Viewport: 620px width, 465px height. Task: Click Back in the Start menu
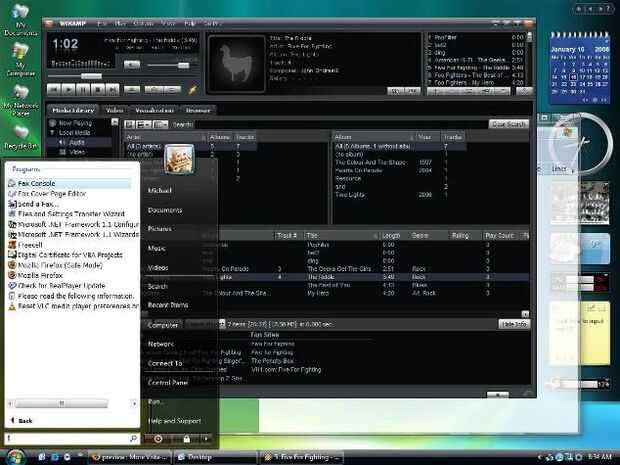pyautogui.click(x=21, y=420)
